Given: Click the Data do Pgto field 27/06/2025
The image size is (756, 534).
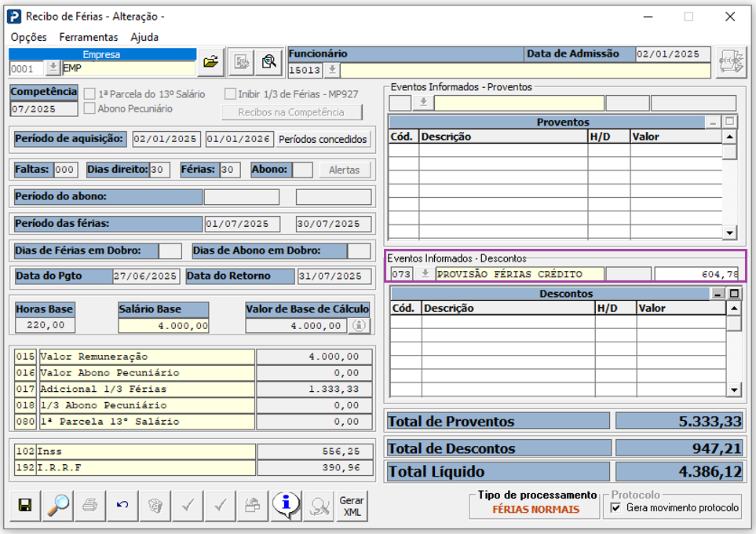Looking at the screenshot, I should tap(145, 276).
